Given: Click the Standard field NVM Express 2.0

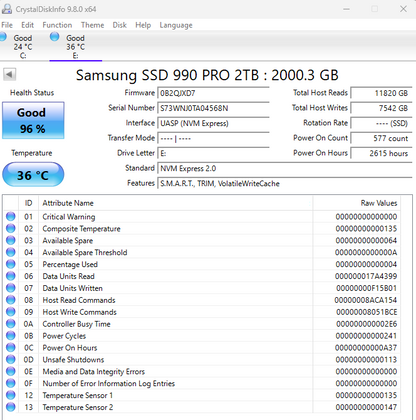Looking at the screenshot, I should (285, 168).
